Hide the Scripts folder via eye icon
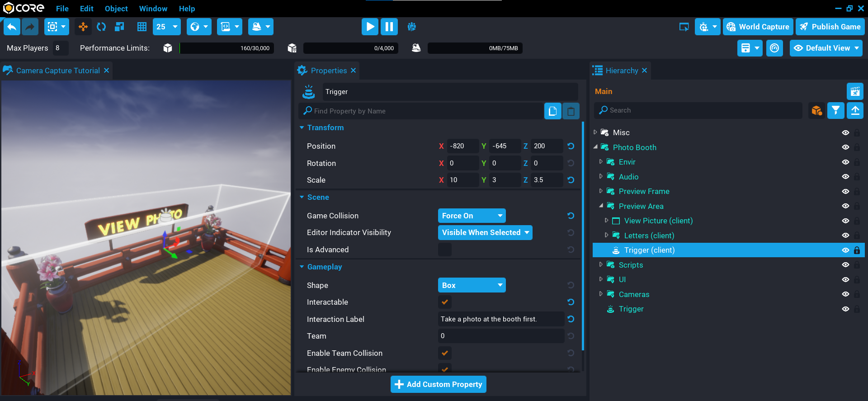Image resolution: width=868 pixels, height=401 pixels. coord(845,265)
